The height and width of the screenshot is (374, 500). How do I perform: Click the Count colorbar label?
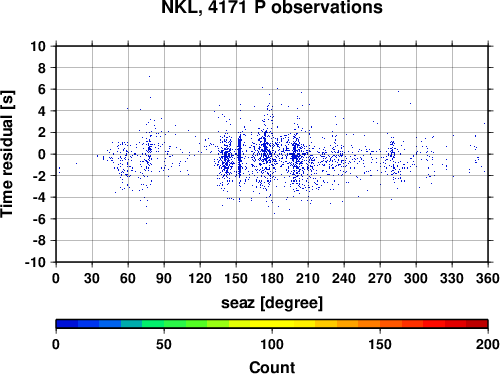coord(272,367)
